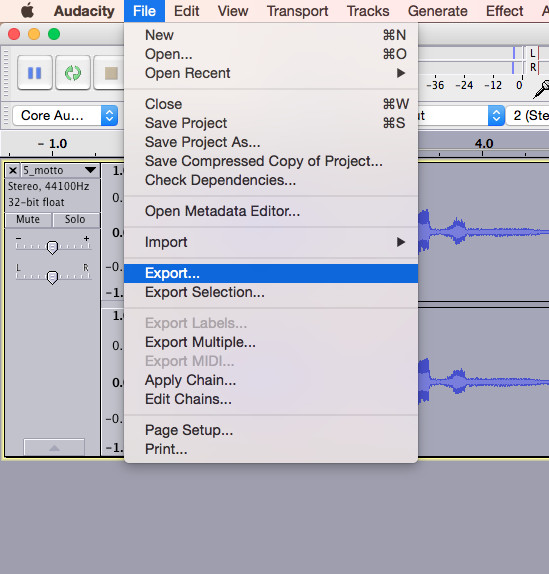Image resolution: width=549 pixels, height=574 pixels.
Task: Click the green window zoom button
Action: pyautogui.click(x=54, y=34)
